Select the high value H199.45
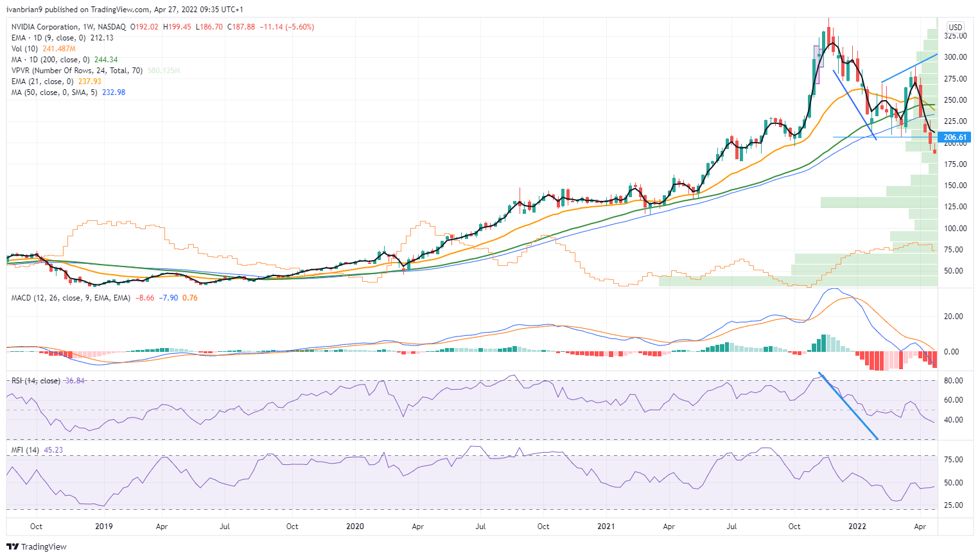The width and height of the screenshot is (980, 558). tap(177, 27)
